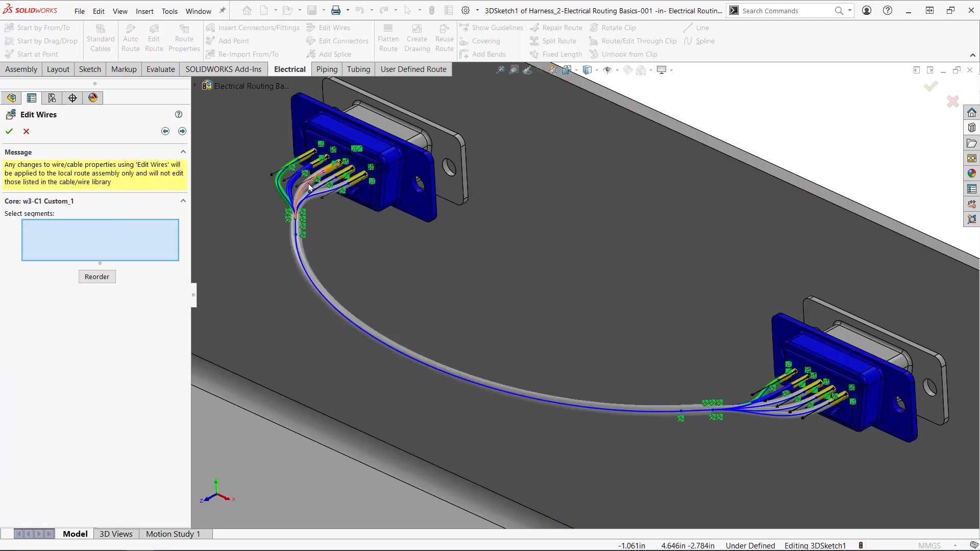Open Edit Wires help
980x551 pixels.
coord(179,114)
